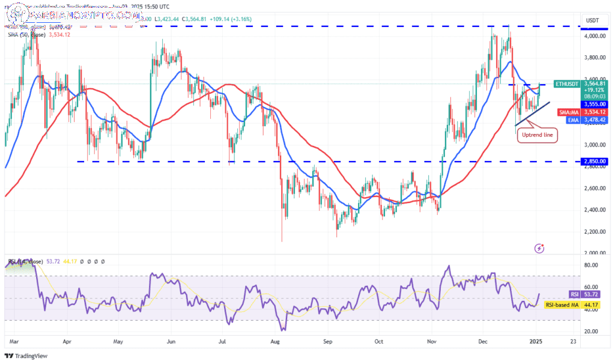Click the EMA 3,478.42 axis label
The image size is (615, 364).
point(587,120)
